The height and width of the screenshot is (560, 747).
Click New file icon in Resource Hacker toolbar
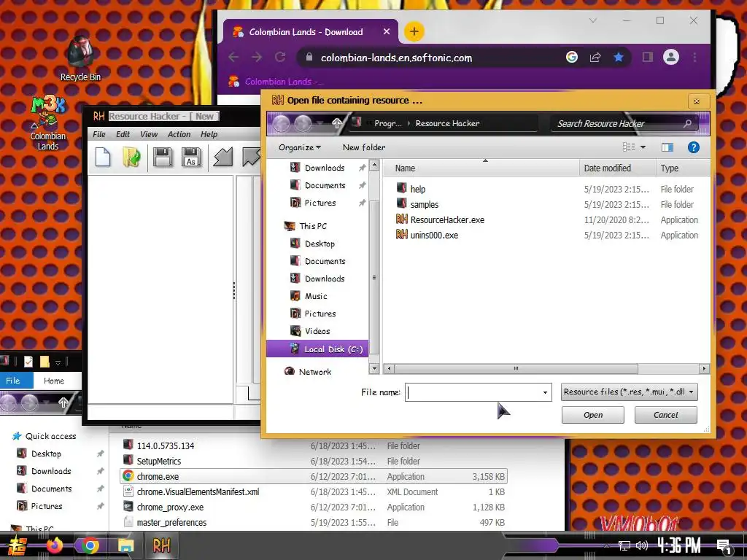click(103, 157)
